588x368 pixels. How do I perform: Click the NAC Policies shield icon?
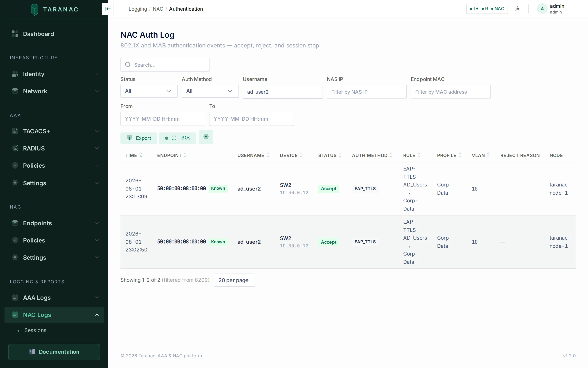click(15, 240)
